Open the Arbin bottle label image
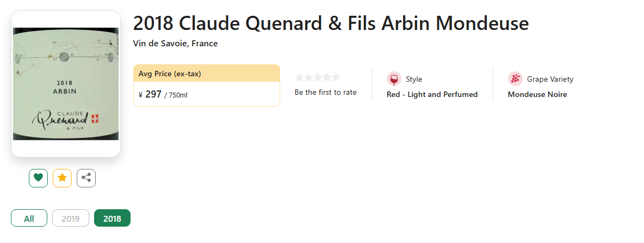 pyautogui.click(x=66, y=83)
